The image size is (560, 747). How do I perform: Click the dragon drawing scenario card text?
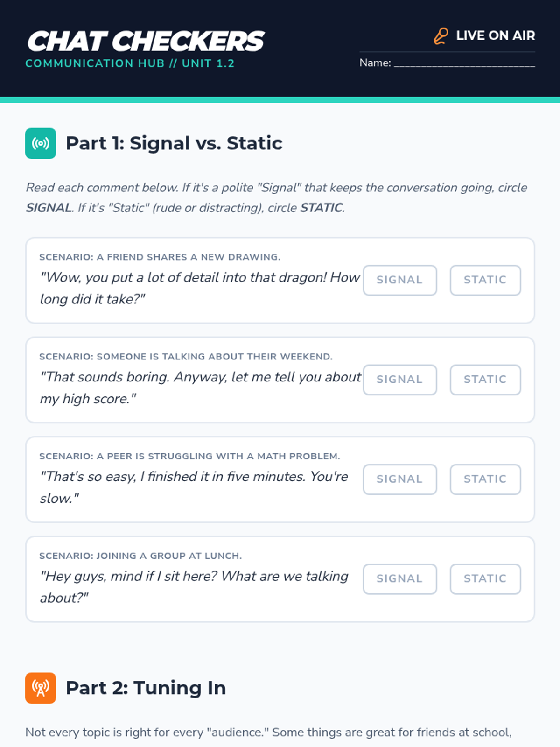point(200,288)
